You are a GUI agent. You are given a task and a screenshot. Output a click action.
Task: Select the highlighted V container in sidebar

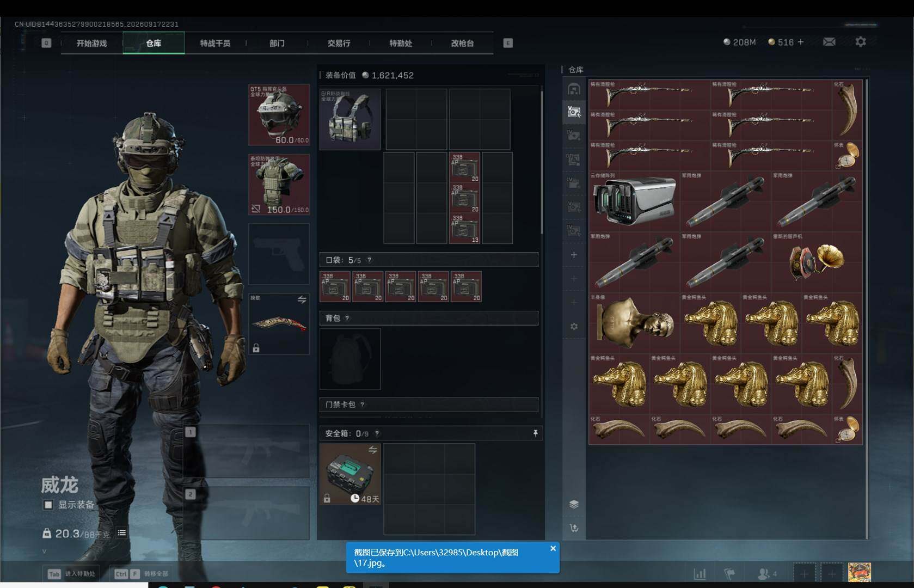574,112
